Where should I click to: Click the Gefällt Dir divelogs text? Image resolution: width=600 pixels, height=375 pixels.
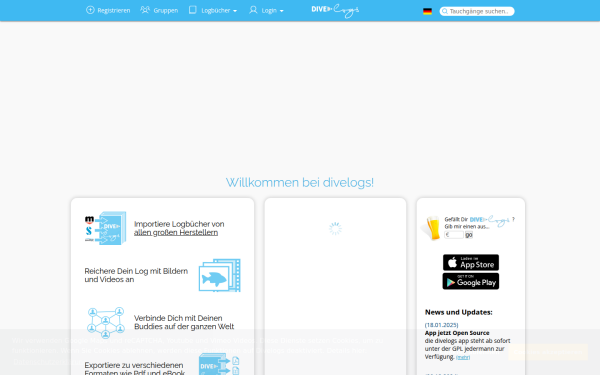pyautogui.click(x=479, y=220)
